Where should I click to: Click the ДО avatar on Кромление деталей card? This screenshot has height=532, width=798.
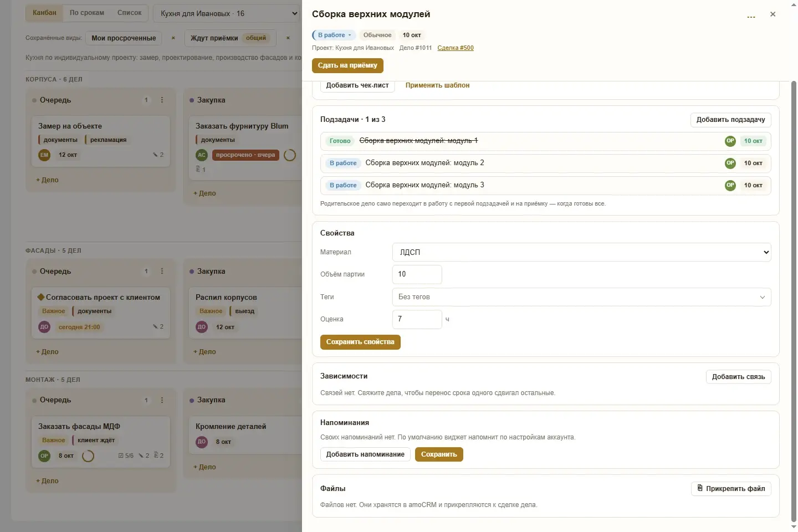click(x=202, y=442)
